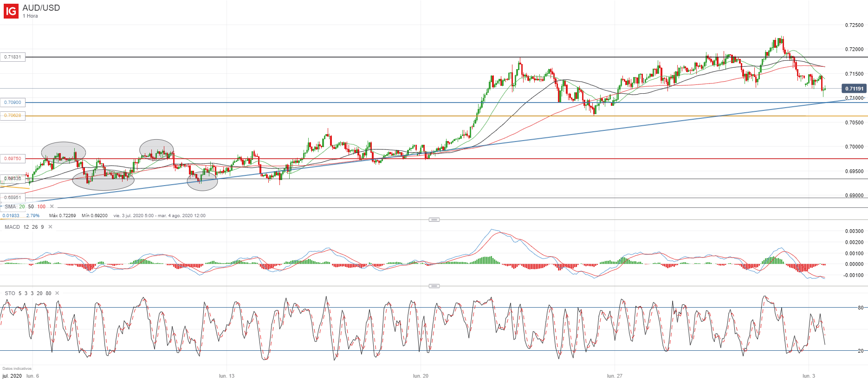The image size is (868, 380).
Task: Open the STO indicator settings label
Action: [x=10, y=293]
